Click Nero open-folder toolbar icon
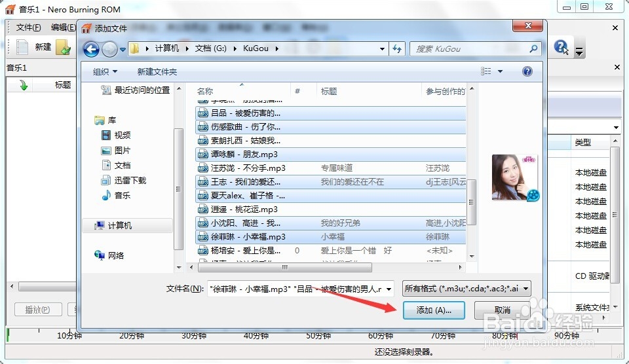The width and height of the screenshot is (629, 364). (x=63, y=47)
